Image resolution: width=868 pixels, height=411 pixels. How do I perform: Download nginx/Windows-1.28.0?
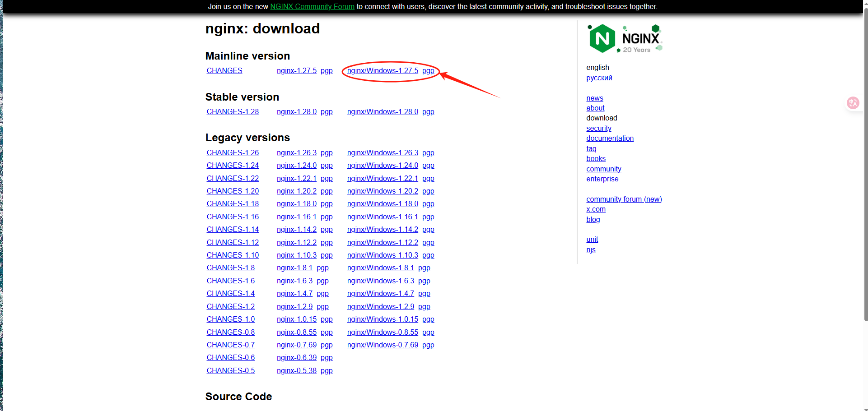coord(383,112)
